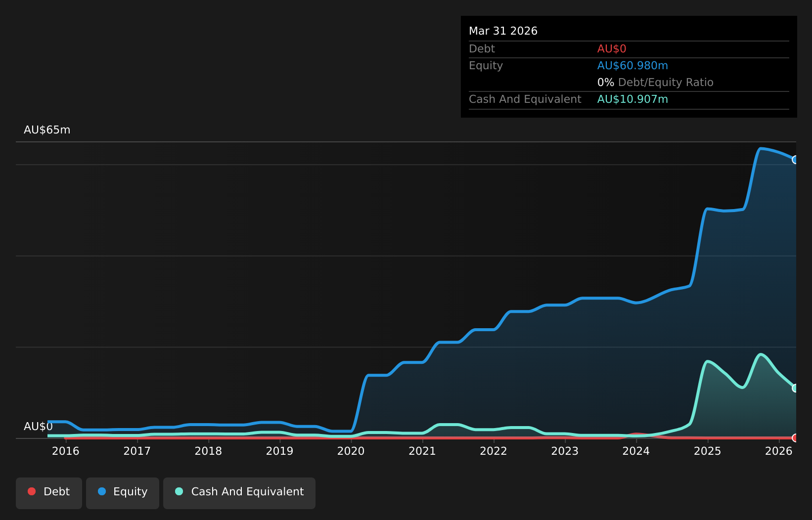
Task: Toggle the Equity series legend button
Action: pos(123,493)
